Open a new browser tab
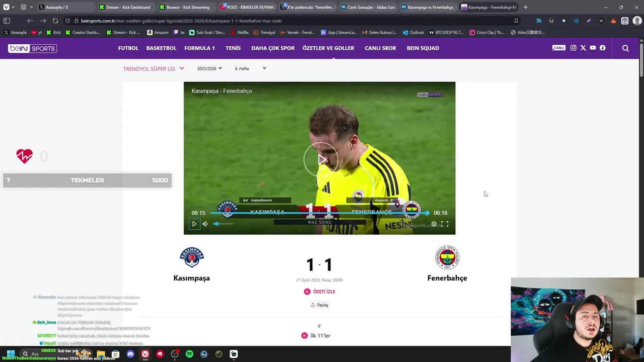Screen dimensions: 644x362 [525, 7]
